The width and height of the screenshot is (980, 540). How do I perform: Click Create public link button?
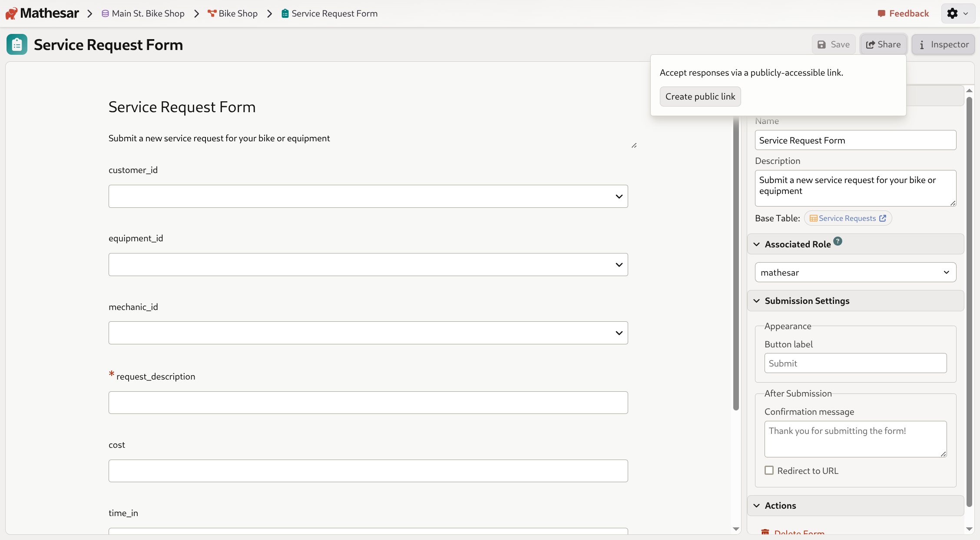coord(700,97)
